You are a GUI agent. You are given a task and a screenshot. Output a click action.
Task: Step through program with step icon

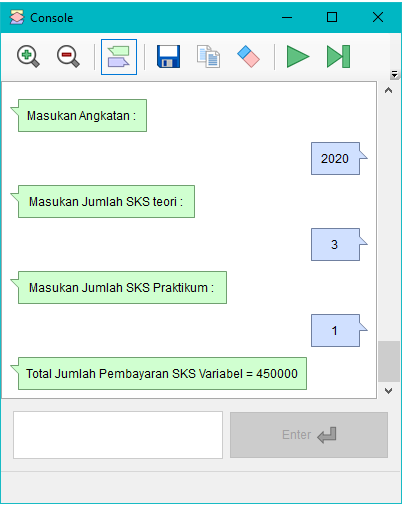coord(338,57)
